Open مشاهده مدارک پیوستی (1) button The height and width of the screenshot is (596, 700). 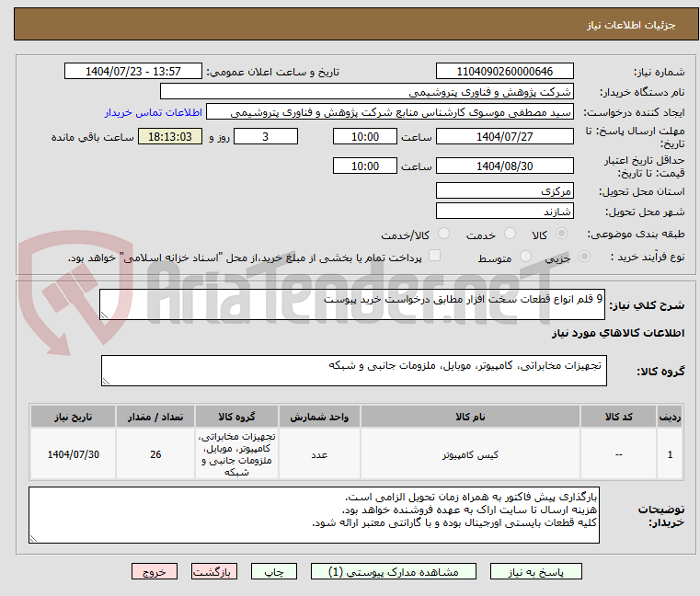pyautogui.click(x=394, y=572)
